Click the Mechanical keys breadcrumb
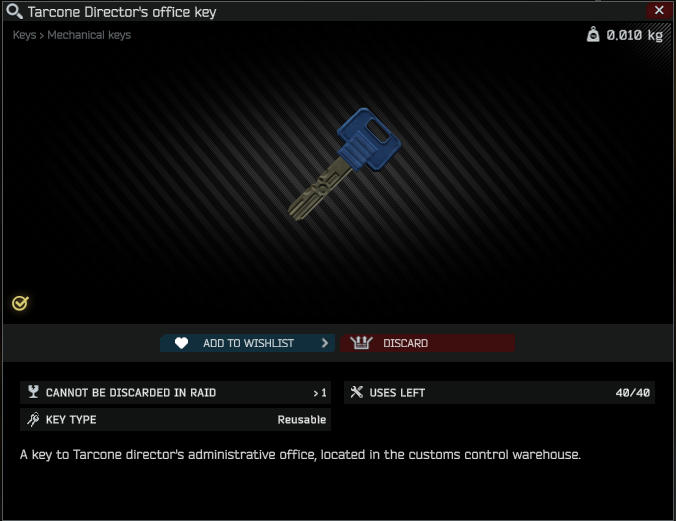 [89, 35]
